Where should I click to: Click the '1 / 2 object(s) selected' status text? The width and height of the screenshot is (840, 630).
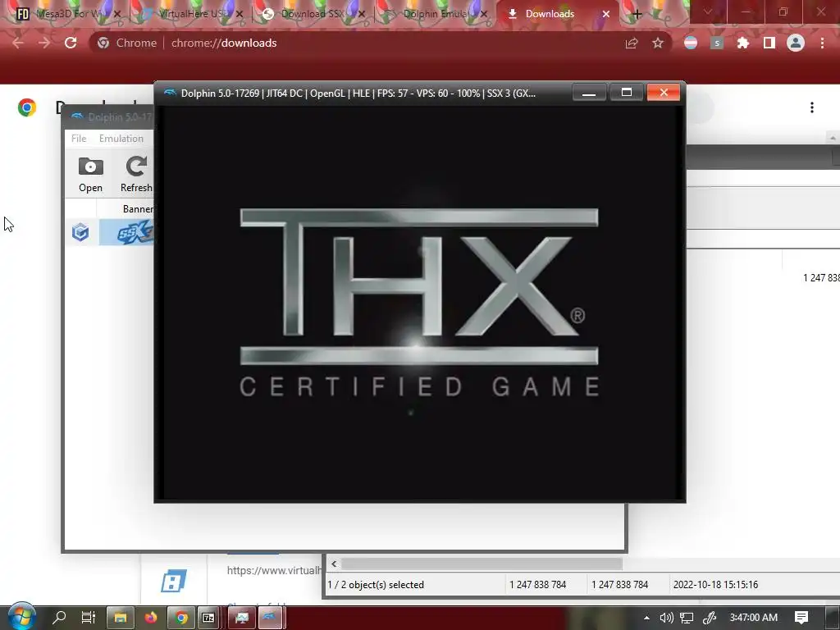376,584
